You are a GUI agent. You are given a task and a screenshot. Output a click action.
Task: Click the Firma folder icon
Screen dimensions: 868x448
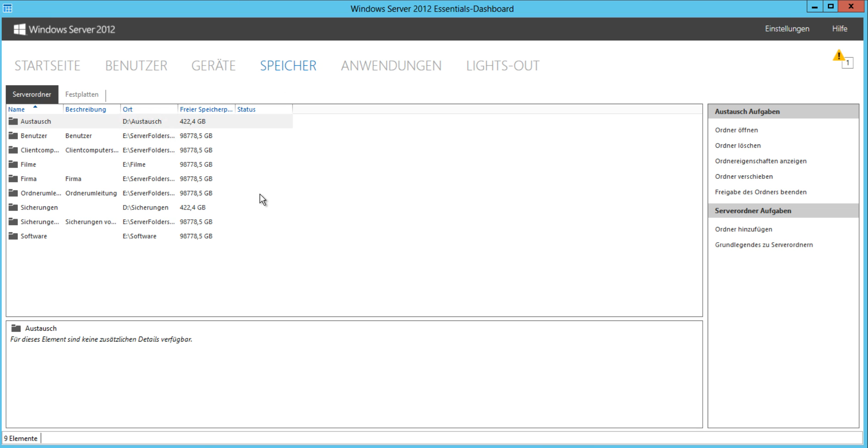pyautogui.click(x=13, y=179)
